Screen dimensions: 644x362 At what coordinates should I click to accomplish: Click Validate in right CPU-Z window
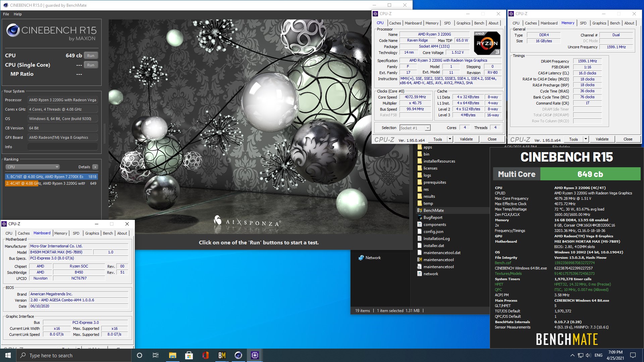tap(602, 139)
